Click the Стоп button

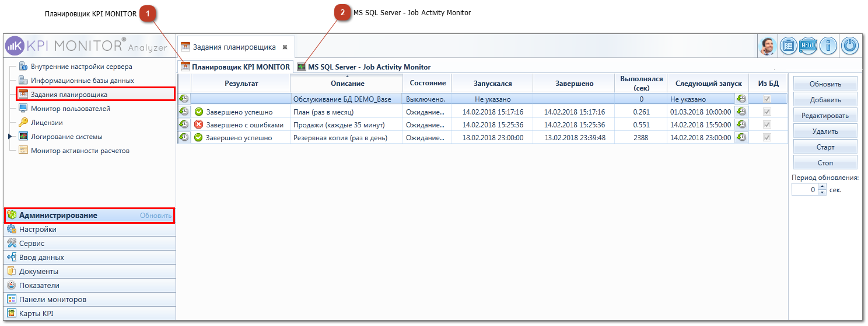825,163
